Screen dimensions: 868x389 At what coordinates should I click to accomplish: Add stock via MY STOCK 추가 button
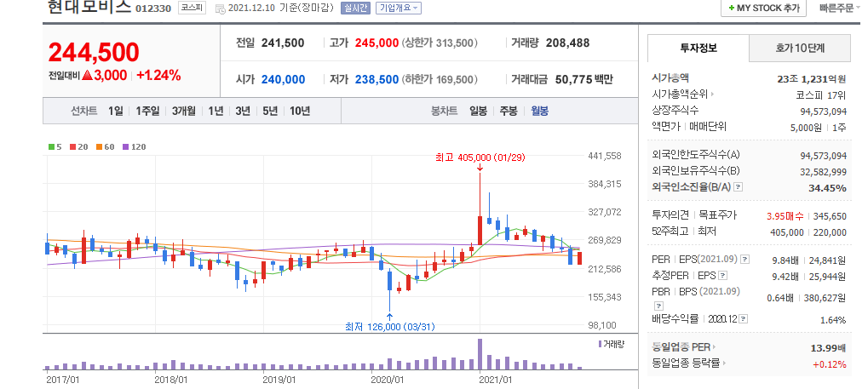point(764,9)
